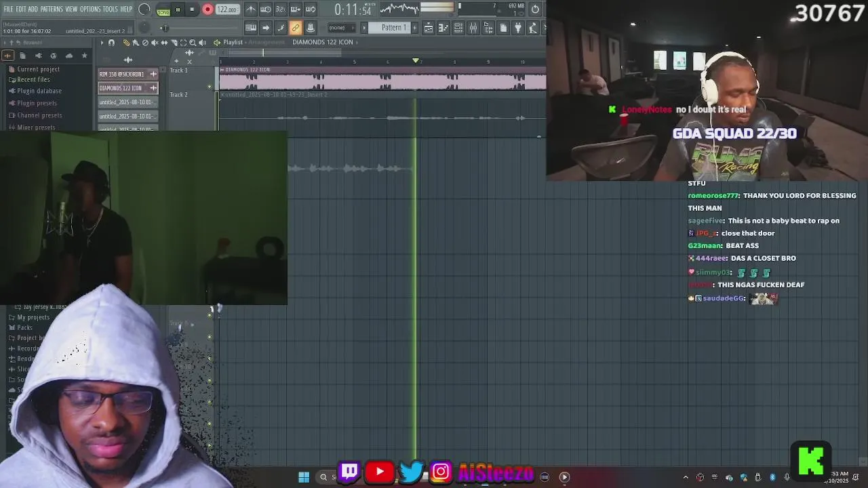Toggle the loop recording button
This screenshot has height=488, width=868.
310,9
